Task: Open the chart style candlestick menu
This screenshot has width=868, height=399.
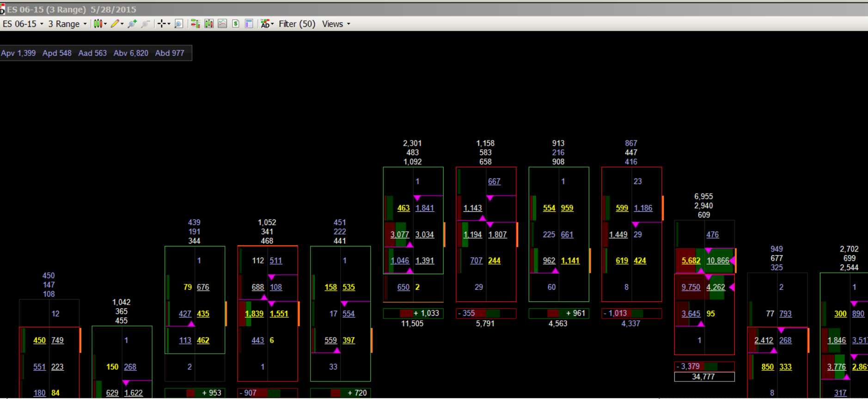Action: (100, 24)
